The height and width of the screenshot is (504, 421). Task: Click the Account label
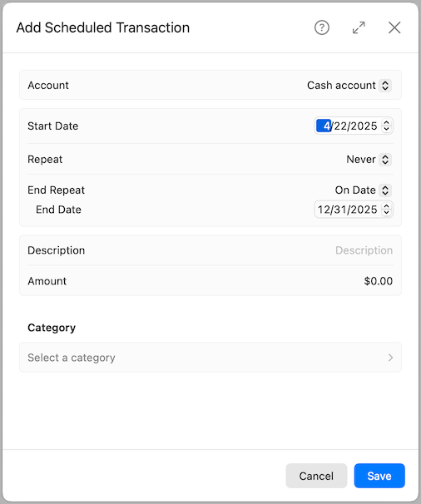[x=48, y=86]
